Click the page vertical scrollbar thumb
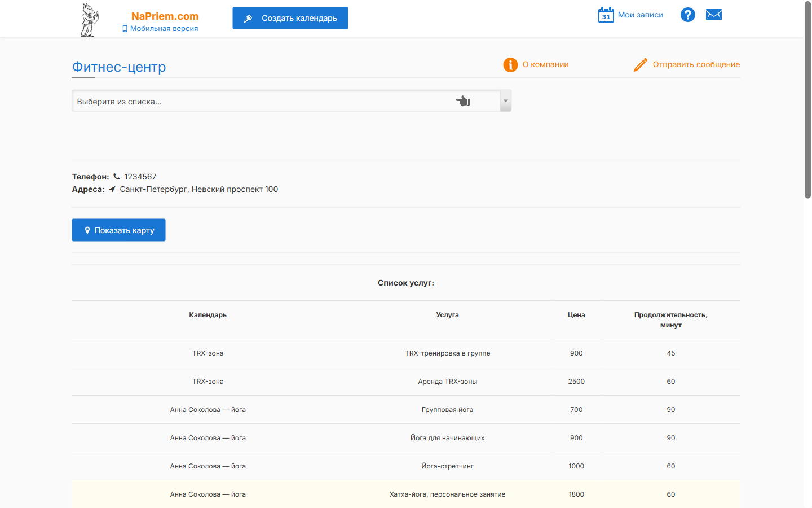 tap(807, 99)
